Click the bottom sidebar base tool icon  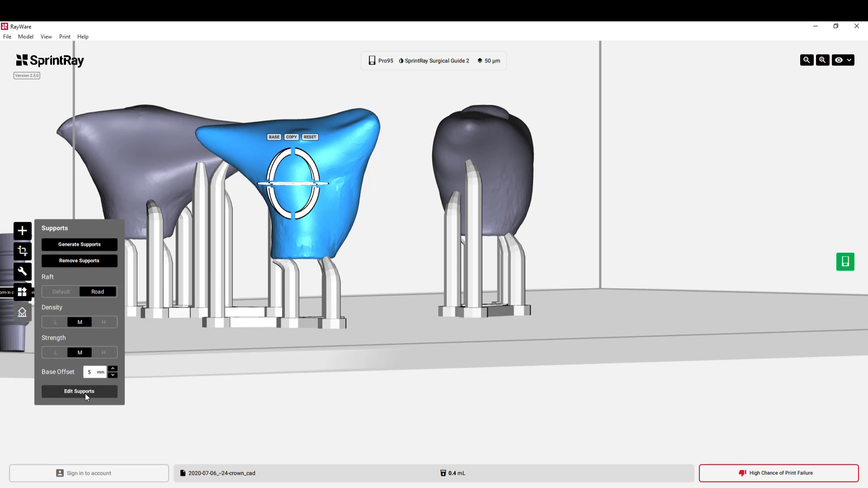22,312
